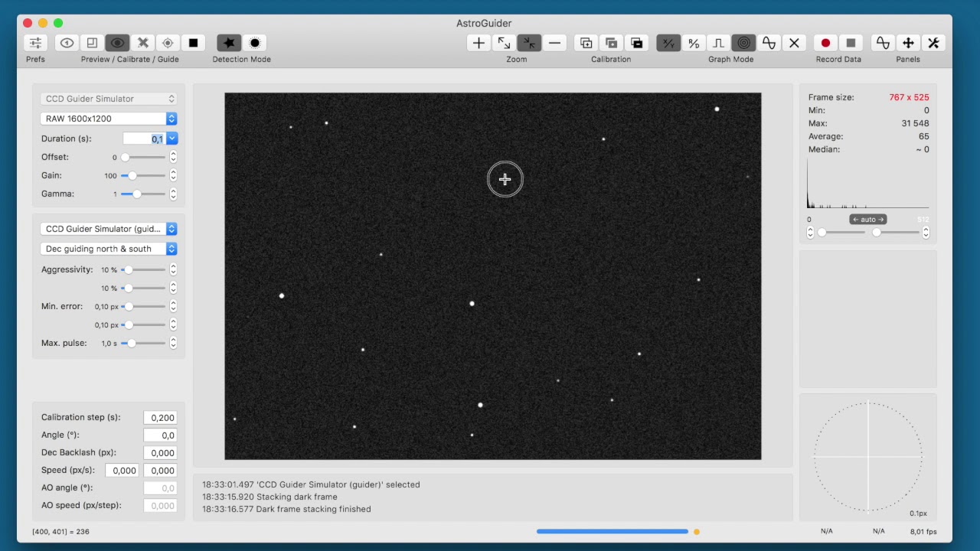Open the Duration value dropdown arrow

172,139
